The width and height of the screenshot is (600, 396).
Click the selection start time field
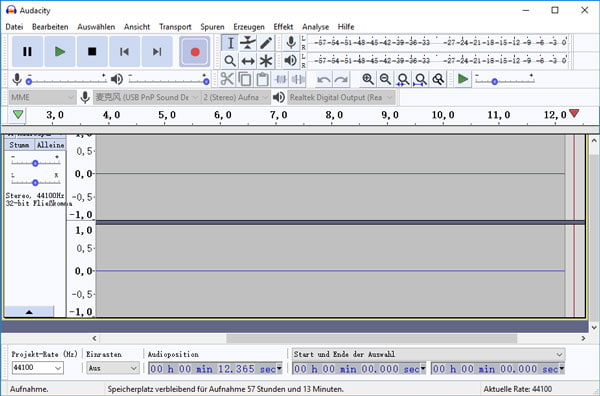click(x=359, y=369)
